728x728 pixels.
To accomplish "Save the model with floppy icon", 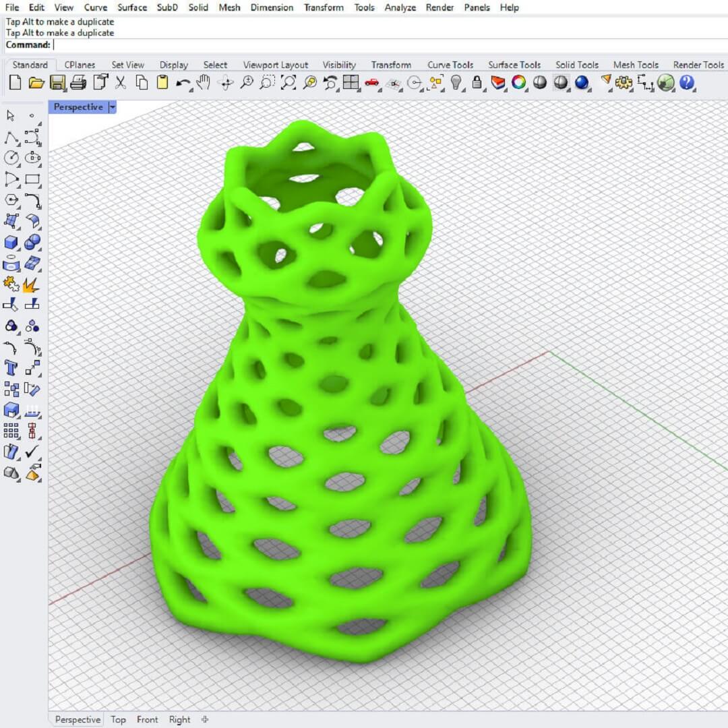I will (57, 83).
